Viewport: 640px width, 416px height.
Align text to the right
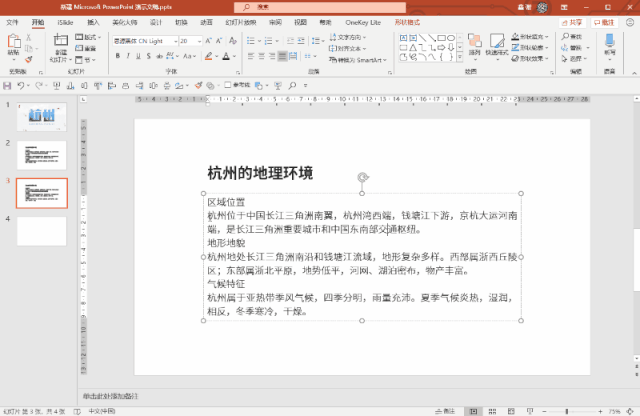pyautogui.click(x=272, y=56)
